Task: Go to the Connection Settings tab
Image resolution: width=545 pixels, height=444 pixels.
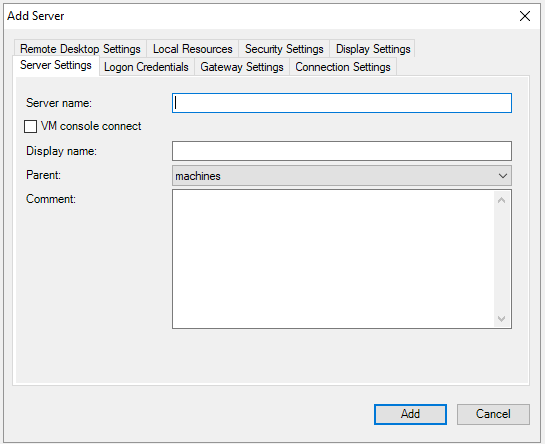Action: (343, 67)
